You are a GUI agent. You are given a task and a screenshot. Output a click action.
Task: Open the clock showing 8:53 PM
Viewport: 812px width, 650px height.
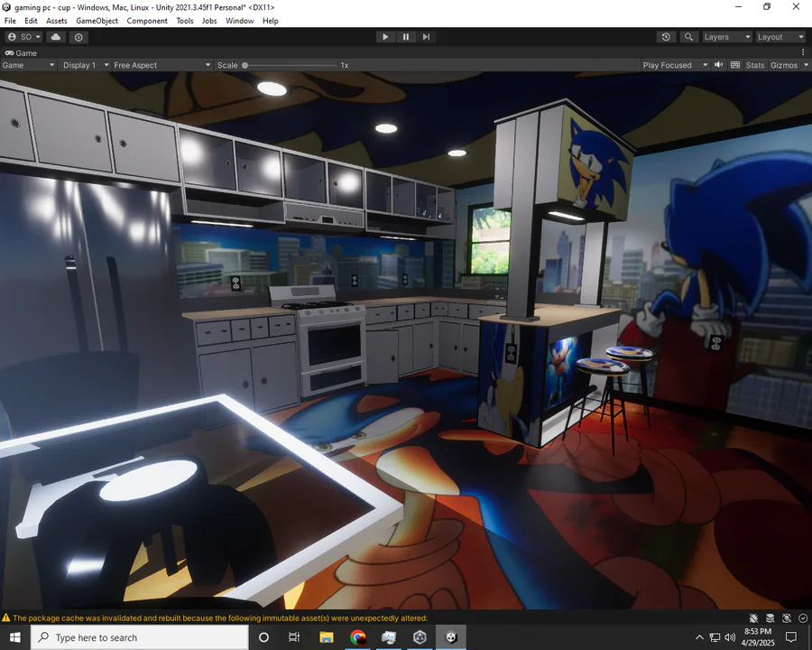[x=758, y=637]
